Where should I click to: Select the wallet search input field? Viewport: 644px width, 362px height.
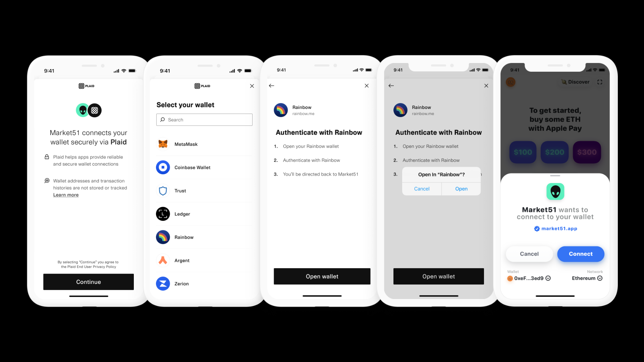pyautogui.click(x=204, y=119)
